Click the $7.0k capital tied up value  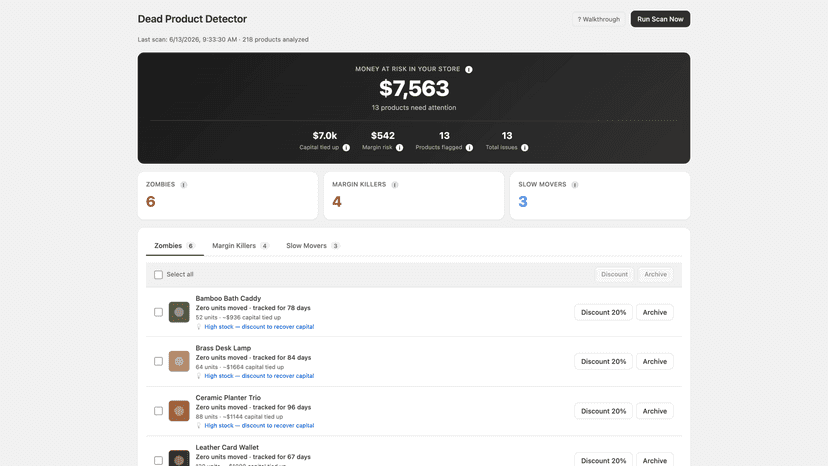(324, 136)
